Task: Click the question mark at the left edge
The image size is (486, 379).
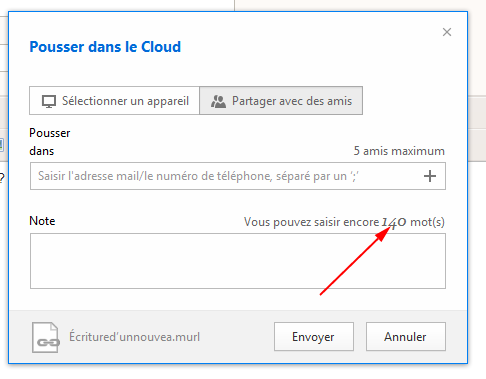Action: point(2,178)
